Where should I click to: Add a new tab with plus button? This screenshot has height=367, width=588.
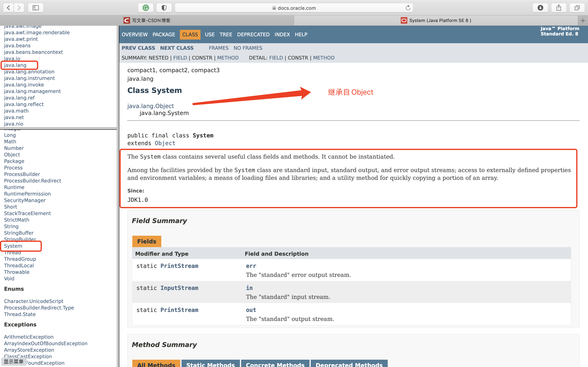[583, 21]
